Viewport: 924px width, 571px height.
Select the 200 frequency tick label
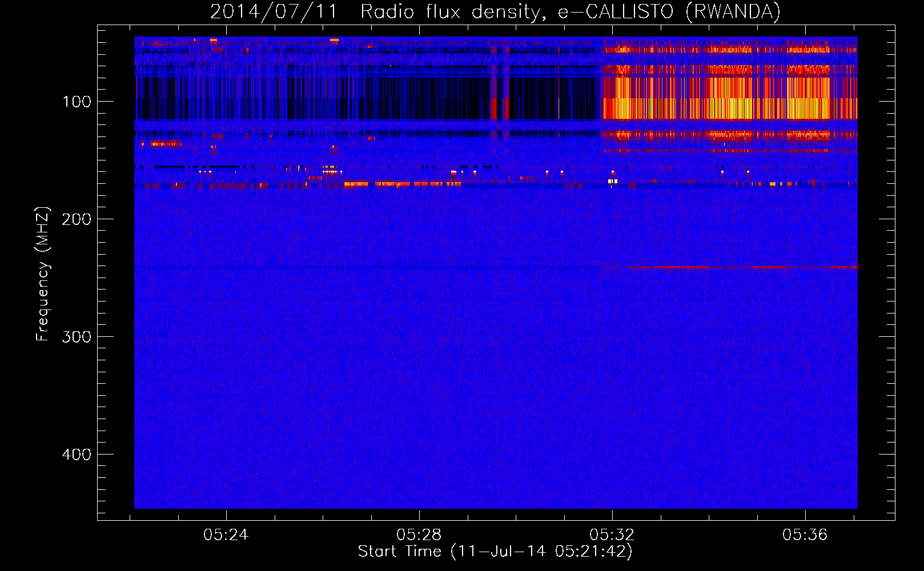(77, 219)
